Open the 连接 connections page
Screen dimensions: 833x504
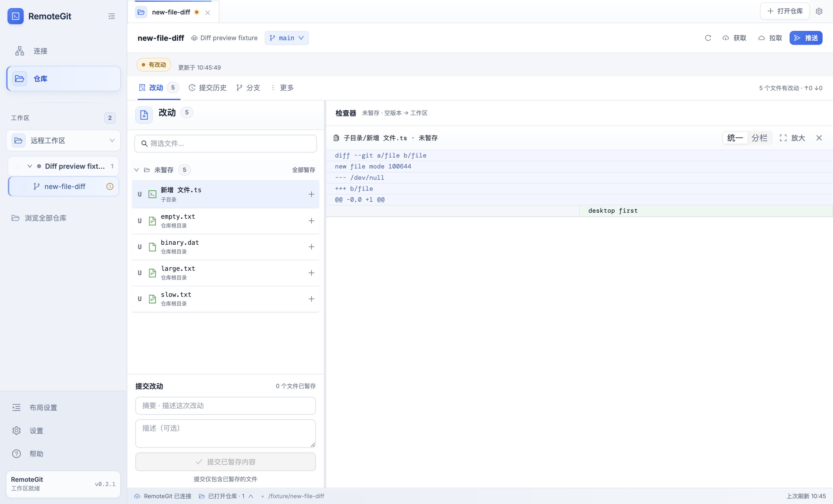coord(64,51)
